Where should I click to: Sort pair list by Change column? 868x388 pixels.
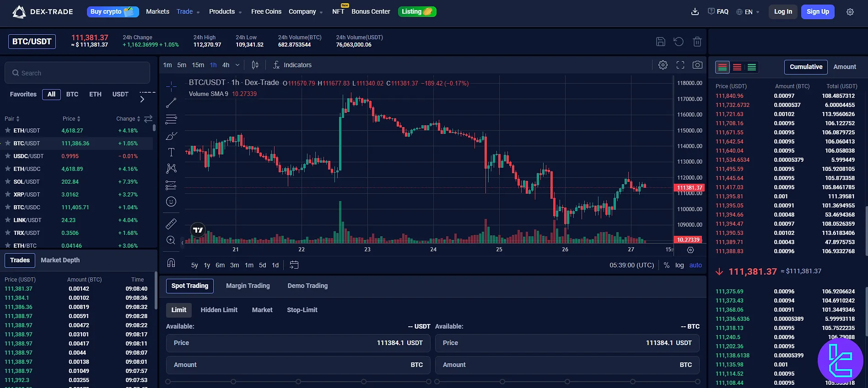[x=128, y=119]
